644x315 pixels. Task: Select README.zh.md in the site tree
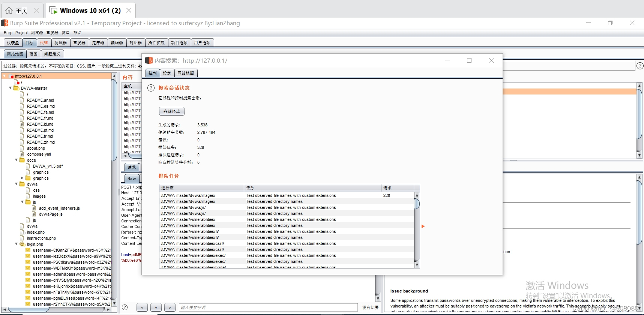click(x=41, y=142)
